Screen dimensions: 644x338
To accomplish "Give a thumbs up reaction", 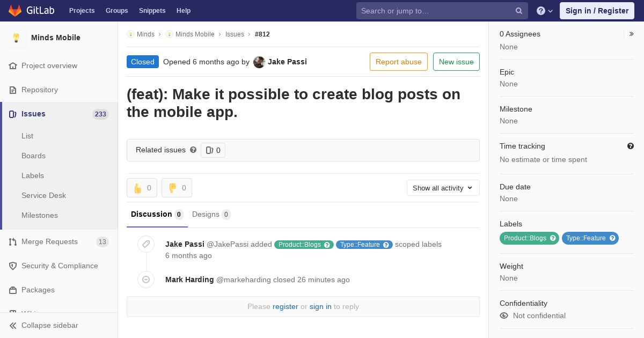I will point(142,188).
